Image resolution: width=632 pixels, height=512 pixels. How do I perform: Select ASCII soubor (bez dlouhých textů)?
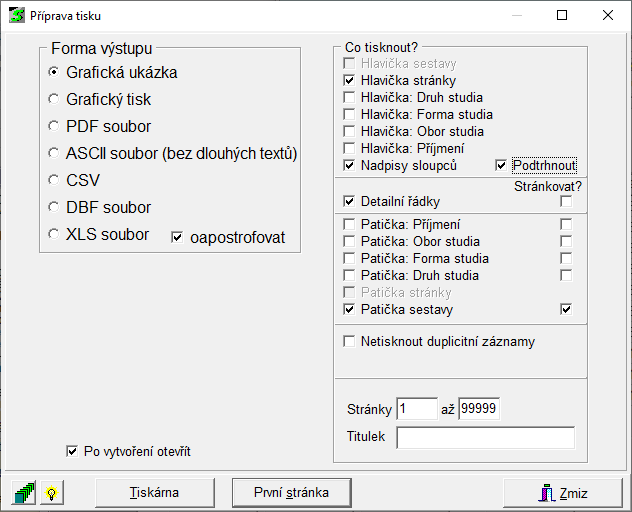[54, 154]
